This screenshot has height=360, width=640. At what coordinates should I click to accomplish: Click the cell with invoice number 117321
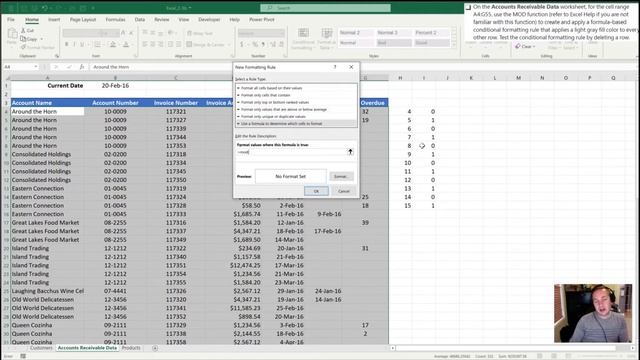point(176,111)
